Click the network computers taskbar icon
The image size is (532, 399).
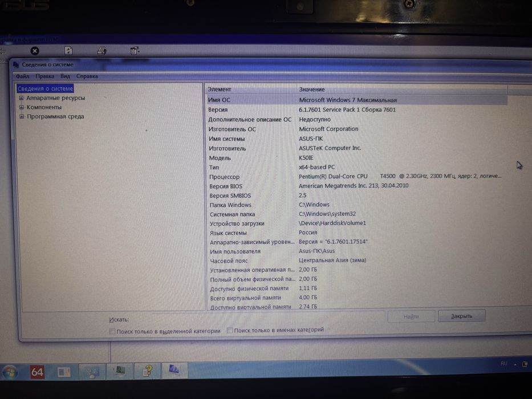tap(92, 372)
